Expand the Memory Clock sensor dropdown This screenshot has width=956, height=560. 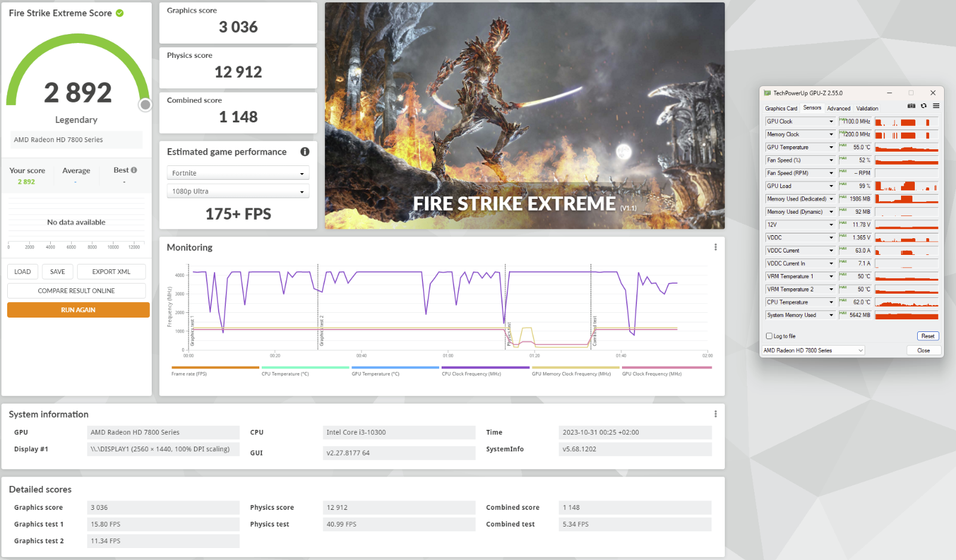coord(831,134)
